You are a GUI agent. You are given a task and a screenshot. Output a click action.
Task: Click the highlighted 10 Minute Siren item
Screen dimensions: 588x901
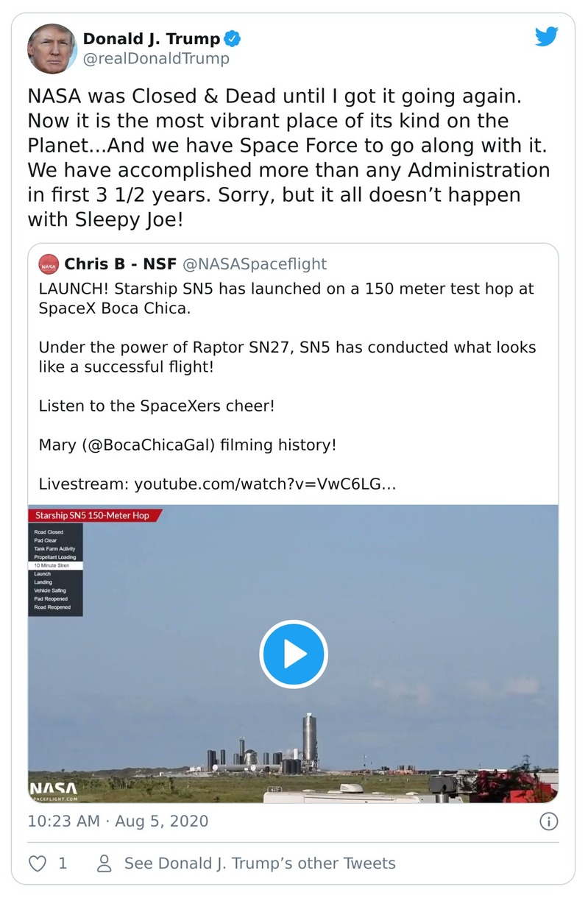point(55,565)
